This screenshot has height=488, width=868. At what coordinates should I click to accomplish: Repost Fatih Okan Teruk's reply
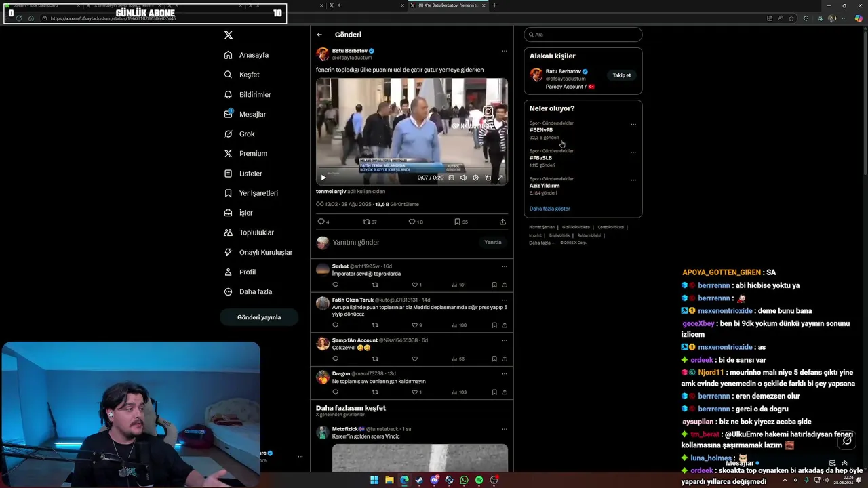375,325
